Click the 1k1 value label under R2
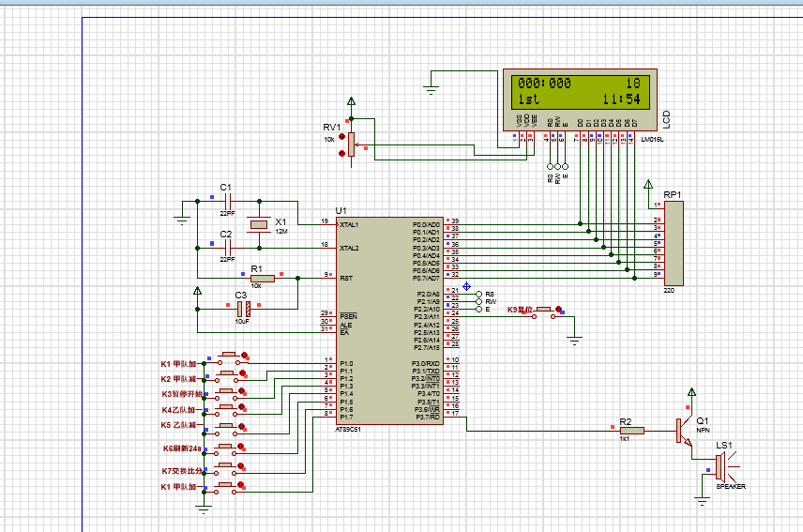803x532 pixels. 625,439
